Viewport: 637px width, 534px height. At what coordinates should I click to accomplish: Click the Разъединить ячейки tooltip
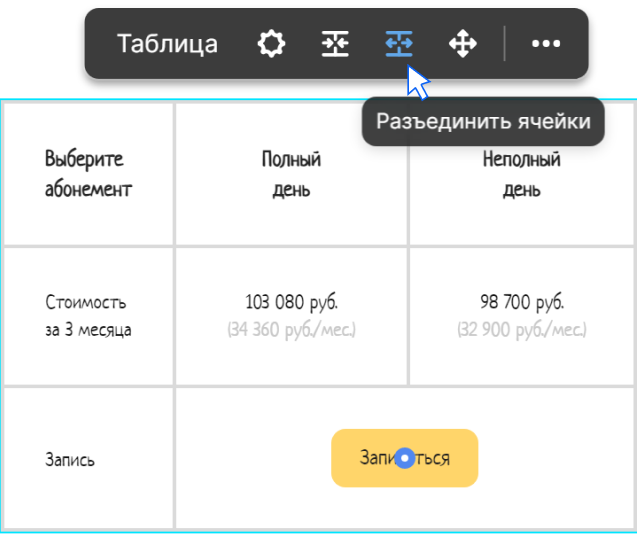coord(483,121)
